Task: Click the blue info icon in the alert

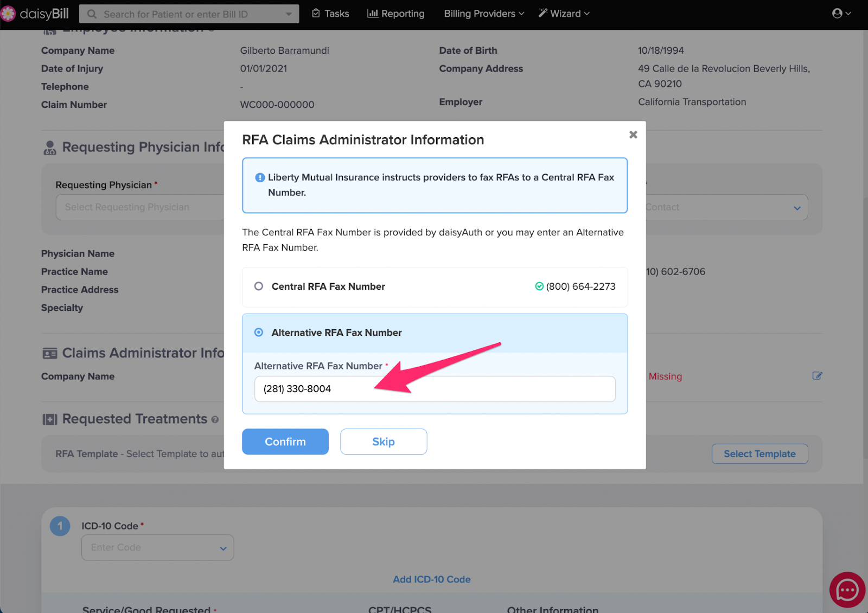Action: [x=260, y=177]
